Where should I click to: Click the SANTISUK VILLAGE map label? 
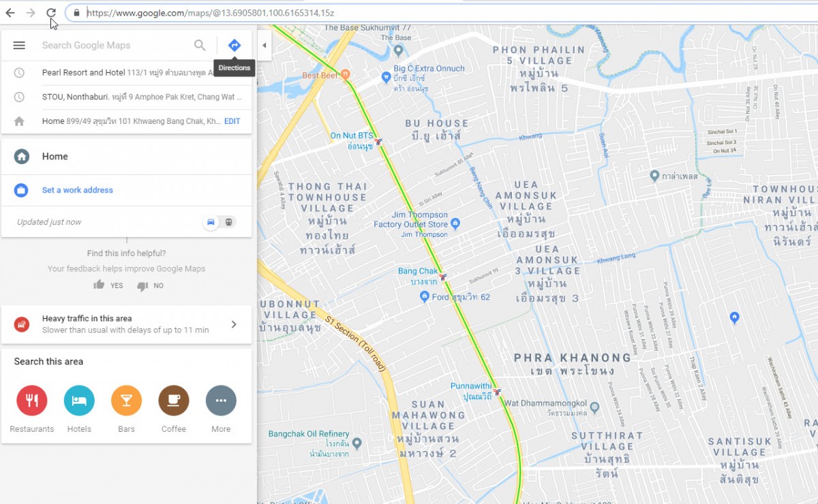(x=740, y=447)
